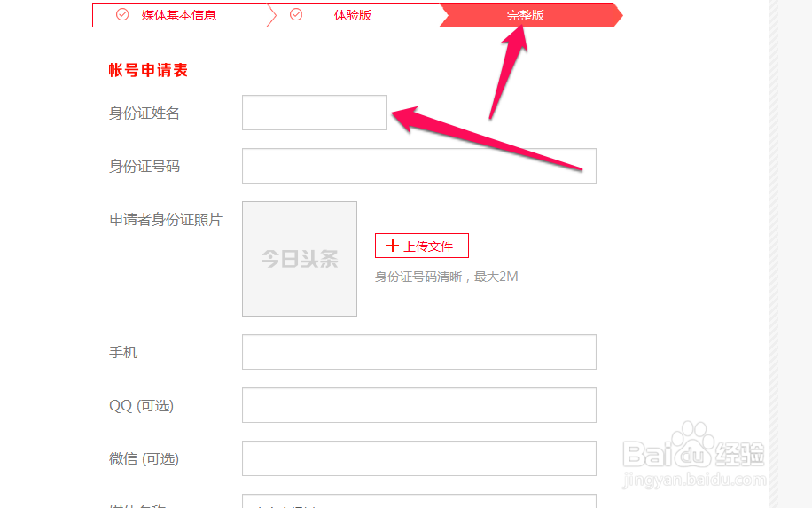The height and width of the screenshot is (508, 812).
Task: Click into the 微信 (可选) field
Action: [x=419, y=458]
